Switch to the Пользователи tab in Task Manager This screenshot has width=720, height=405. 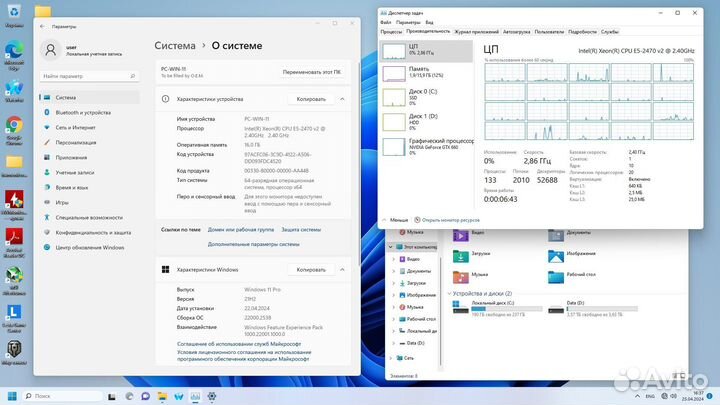[549, 32]
